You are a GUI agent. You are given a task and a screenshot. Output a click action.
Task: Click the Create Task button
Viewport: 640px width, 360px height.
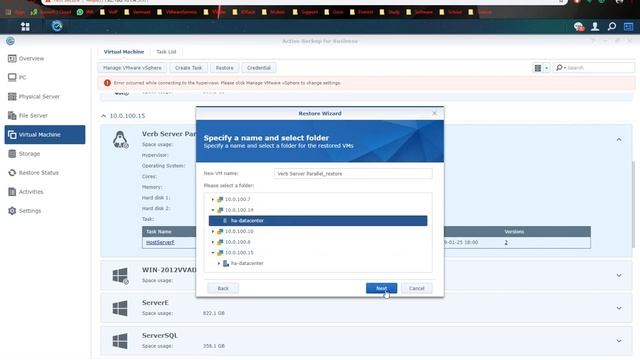(189, 68)
